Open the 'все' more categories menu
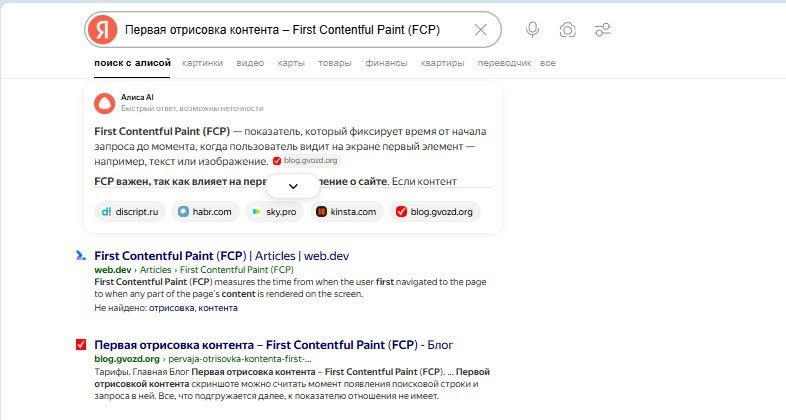The width and height of the screenshot is (786, 420). click(547, 63)
